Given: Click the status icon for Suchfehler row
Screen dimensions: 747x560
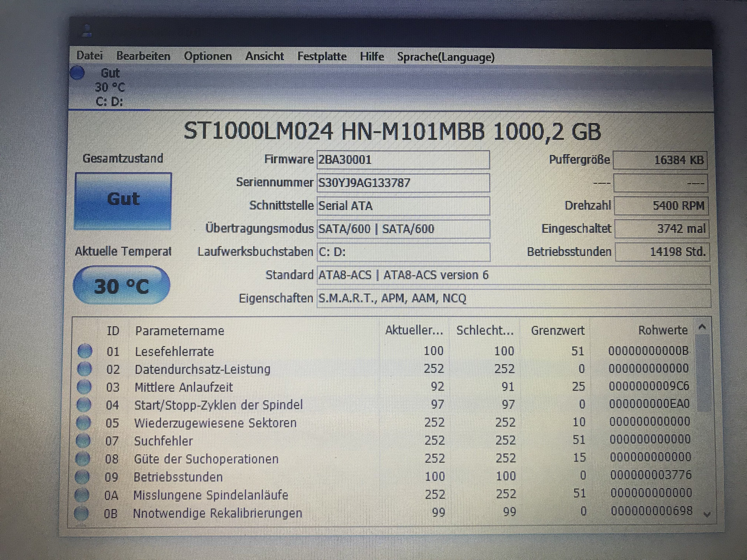Looking at the screenshot, I should click(83, 440).
